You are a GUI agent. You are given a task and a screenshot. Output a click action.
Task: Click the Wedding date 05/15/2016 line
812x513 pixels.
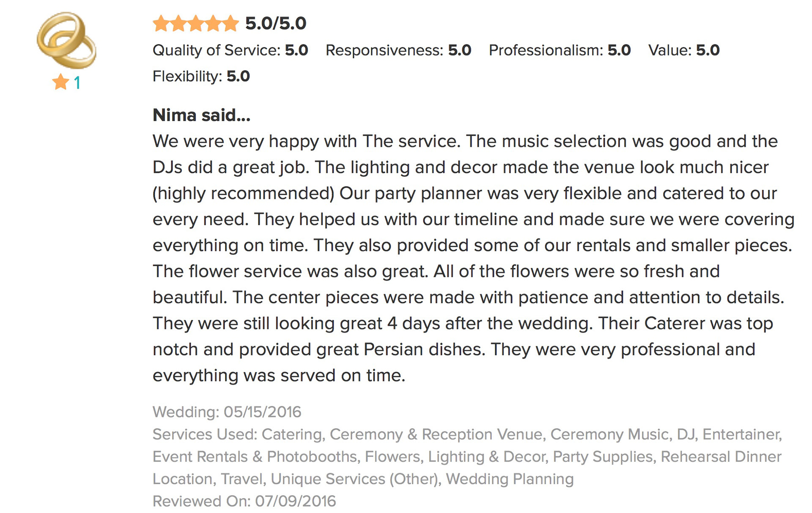(227, 412)
